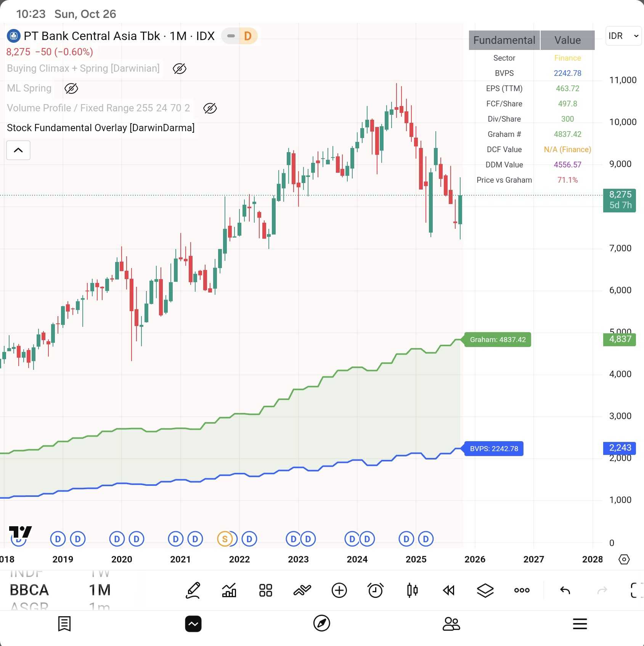Screen dimensions: 644x646
Task: Open the Community people tab
Action: (451, 624)
